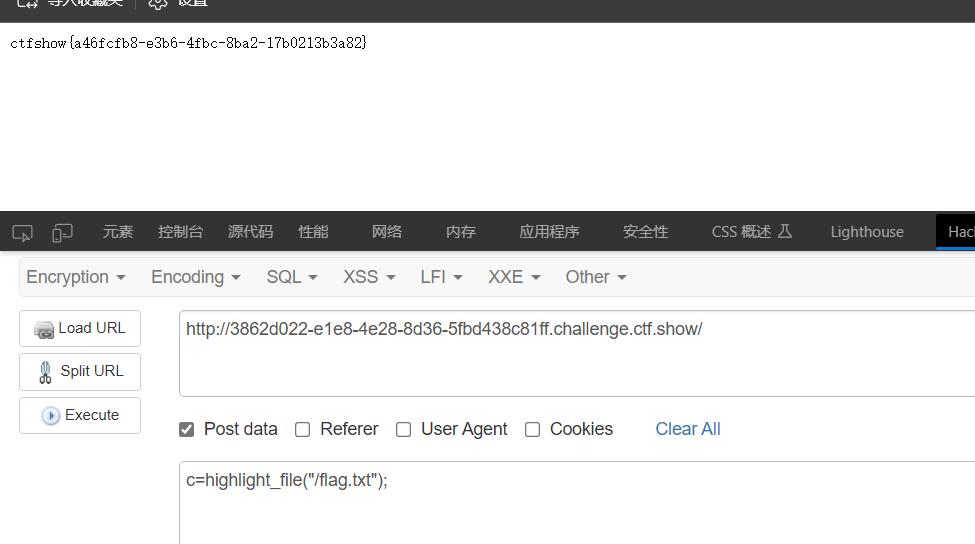Click the Execute play icon

(50, 415)
